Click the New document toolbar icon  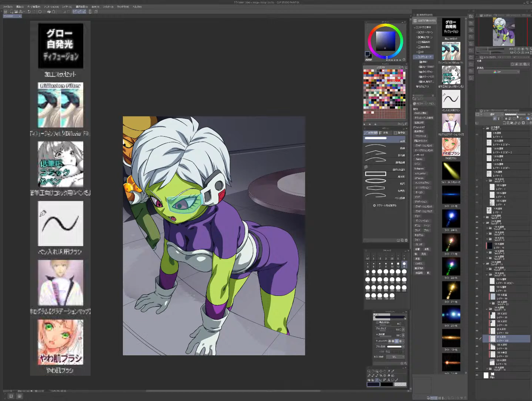12,12
